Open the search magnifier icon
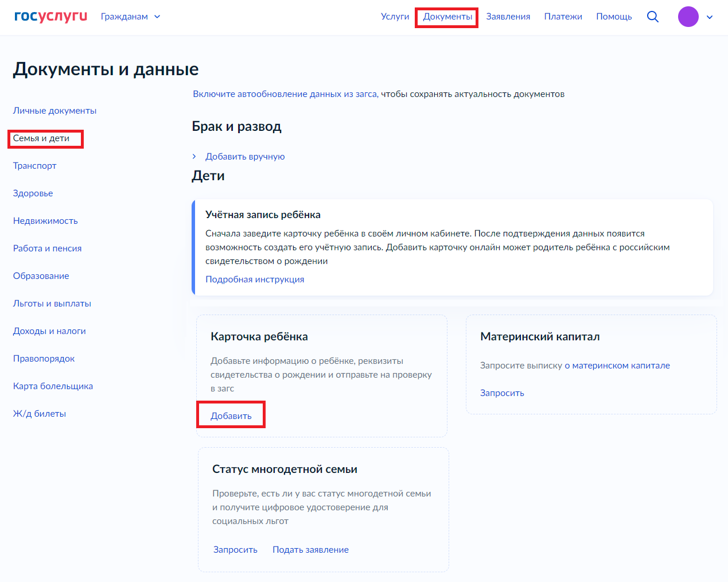Image resolution: width=728 pixels, height=582 pixels. pyautogui.click(x=652, y=17)
